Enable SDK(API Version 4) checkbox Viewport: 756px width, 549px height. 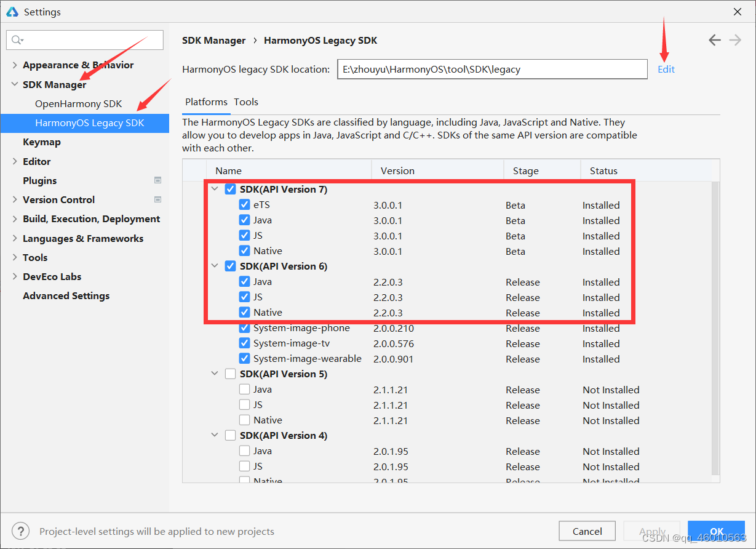231,436
